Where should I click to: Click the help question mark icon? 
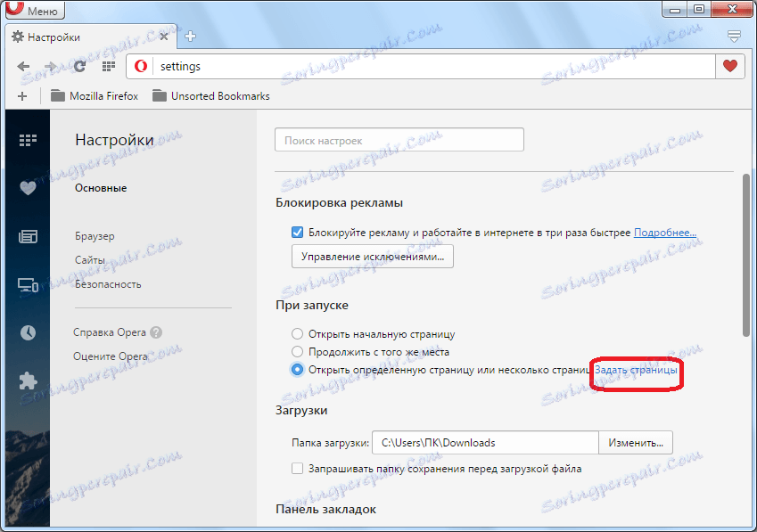click(x=156, y=332)
